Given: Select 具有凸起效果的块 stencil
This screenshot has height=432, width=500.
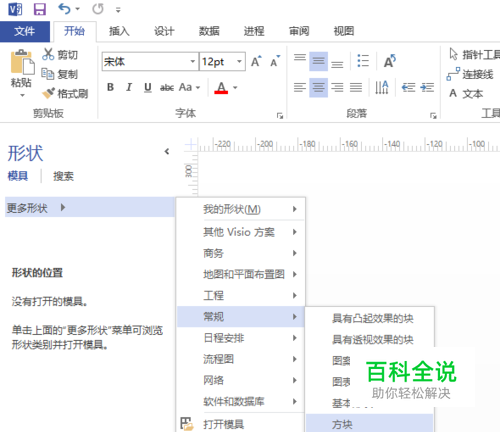Looking at the screenshot, I should coord(370,318).
